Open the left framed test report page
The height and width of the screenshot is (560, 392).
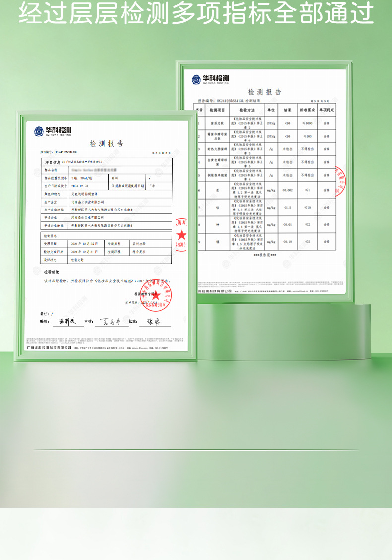pyautogui.click(x=106, y=236)
